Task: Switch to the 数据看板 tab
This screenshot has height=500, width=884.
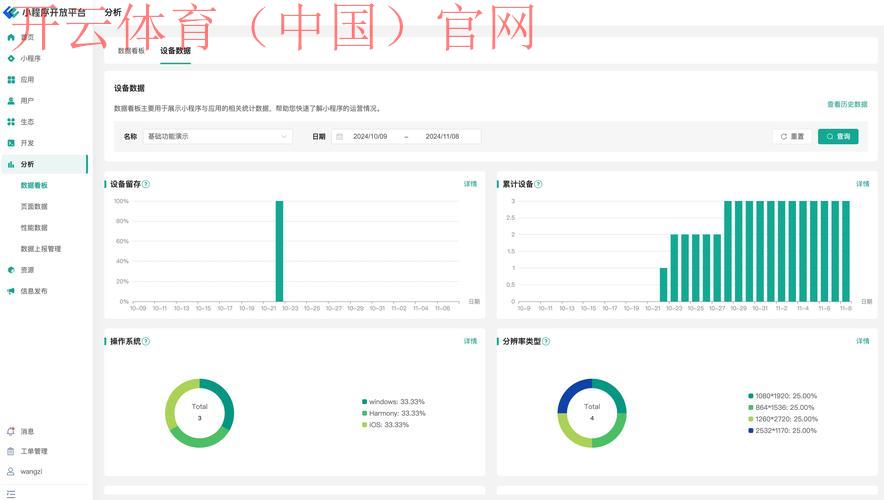Action: [131, 51]
